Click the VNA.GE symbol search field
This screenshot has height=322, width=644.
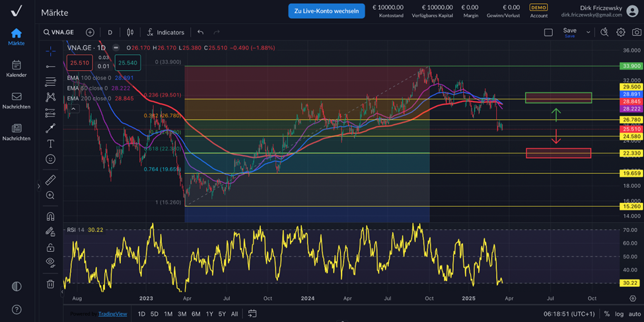tap(59, 32)
